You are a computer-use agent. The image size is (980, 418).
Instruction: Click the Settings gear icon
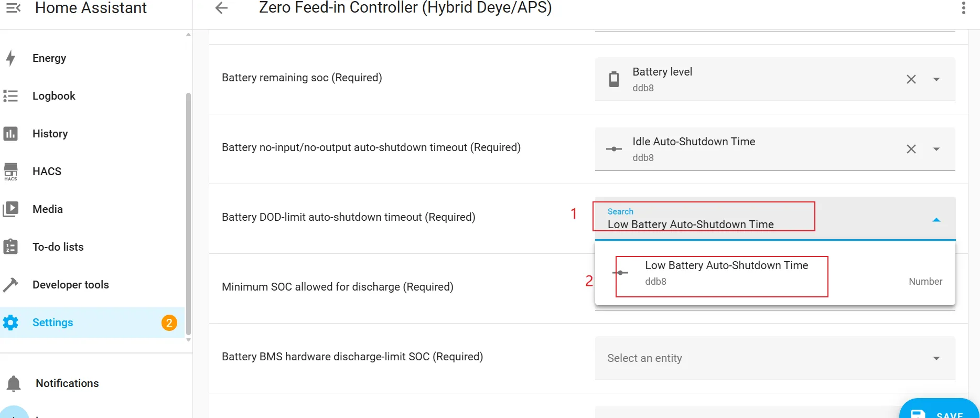[x=10, y=323]
